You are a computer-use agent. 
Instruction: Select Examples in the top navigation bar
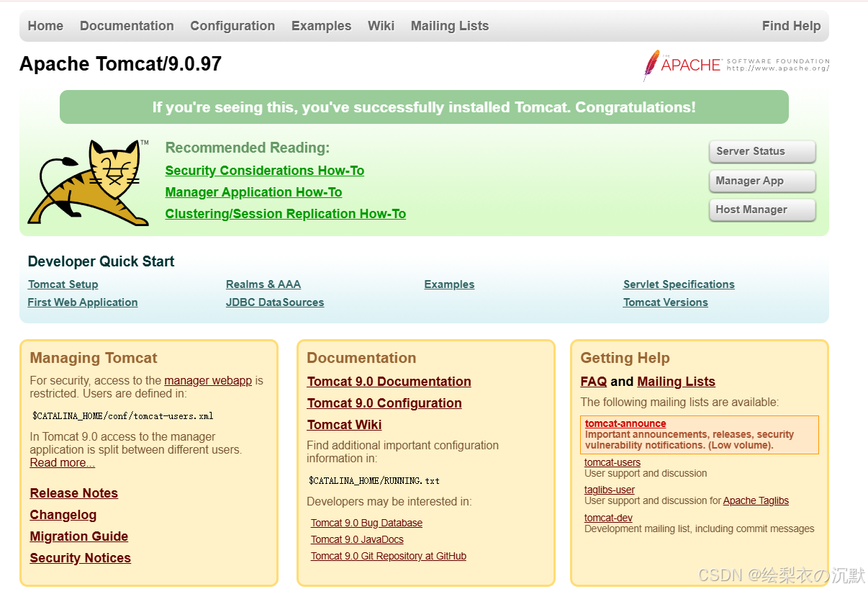[321, 26]
